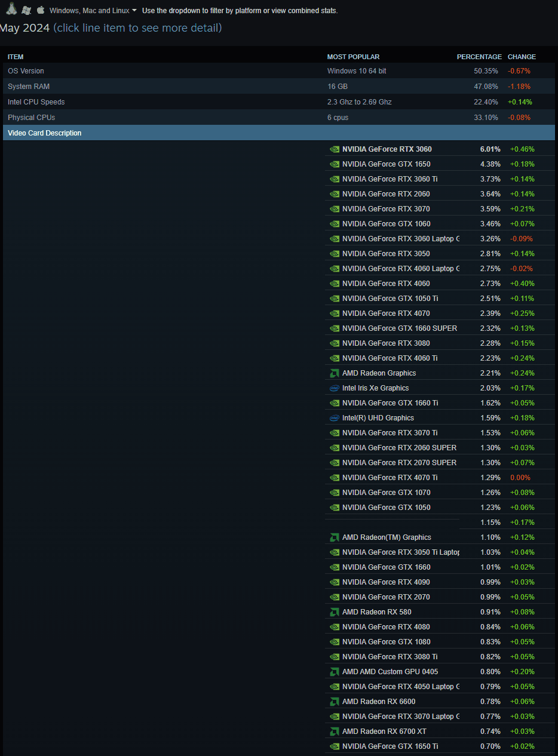
Task: Select the NVIDIA GeForce RTX 3080 text
Action: click(x=386, y=343)
